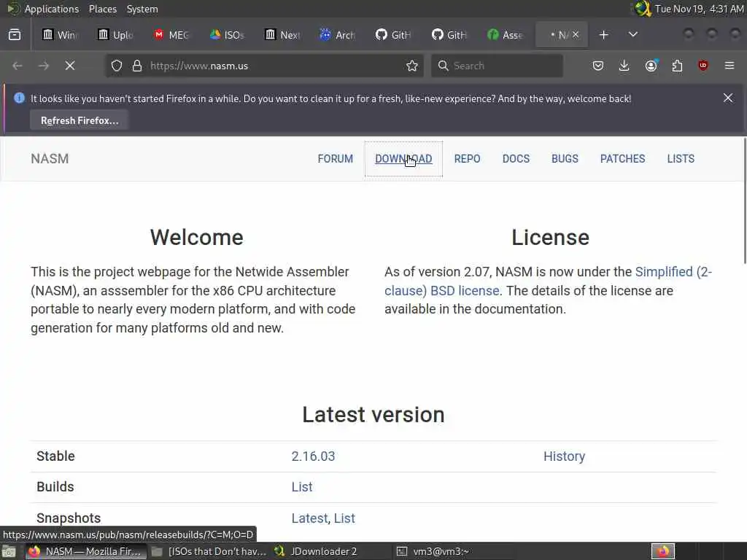The height and width of the screenshot is (560, 747).
Task: Open a new tab with plus button
Action: (603, 35)
